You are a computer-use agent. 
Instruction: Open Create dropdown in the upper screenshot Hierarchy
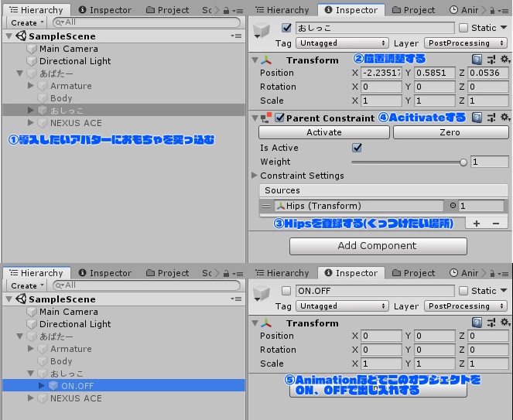coord(27,22)
